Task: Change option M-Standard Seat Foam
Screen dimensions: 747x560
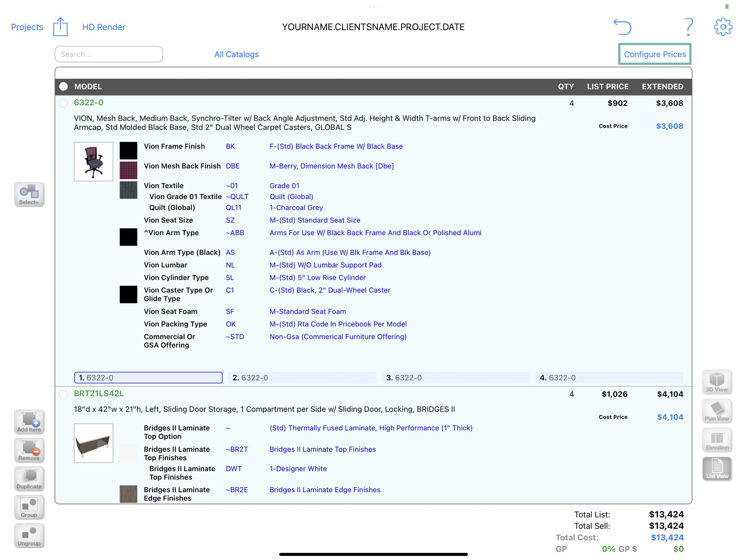Action: tap(308, 311)
